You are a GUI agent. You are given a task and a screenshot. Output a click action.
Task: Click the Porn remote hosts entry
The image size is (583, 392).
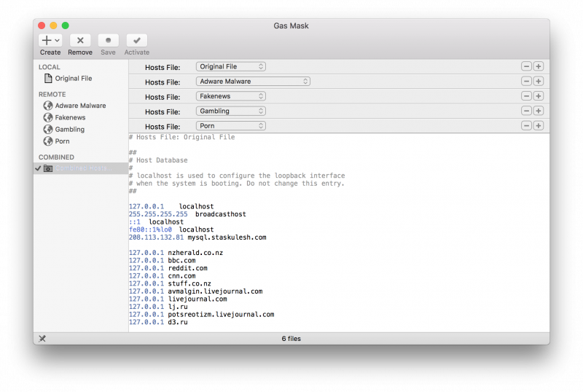point(62,141)
